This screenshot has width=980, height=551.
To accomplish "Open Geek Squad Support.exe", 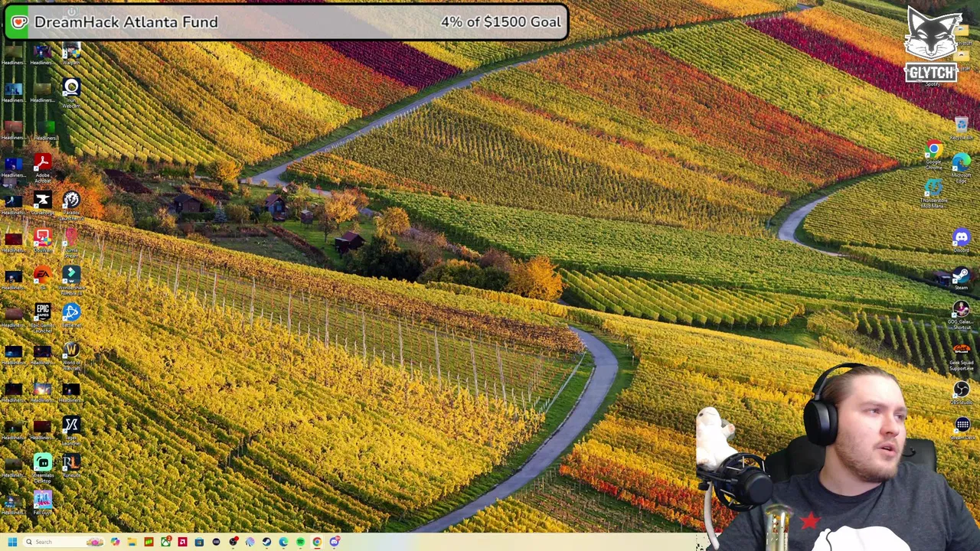I will [x=962, y=357].
